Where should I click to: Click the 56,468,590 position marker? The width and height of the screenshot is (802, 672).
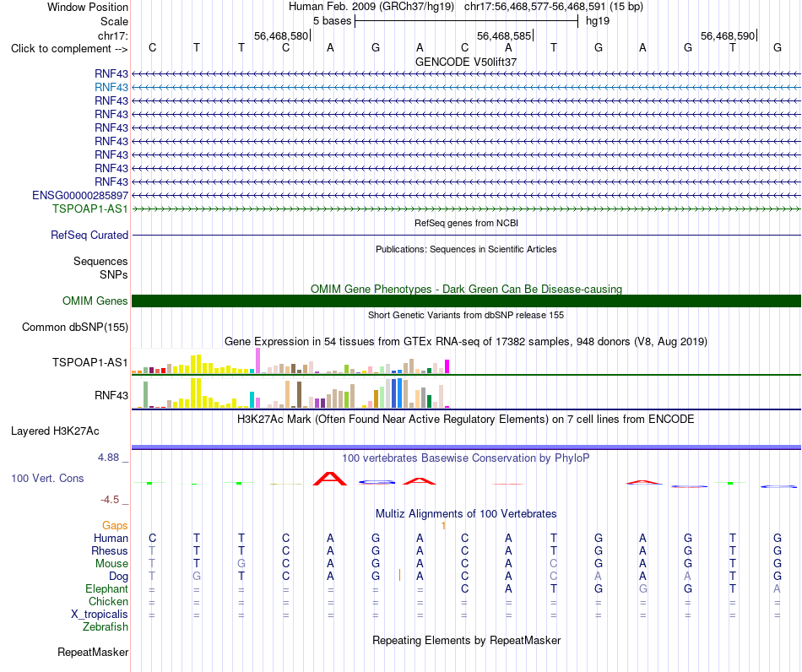[x=728, y=36]
